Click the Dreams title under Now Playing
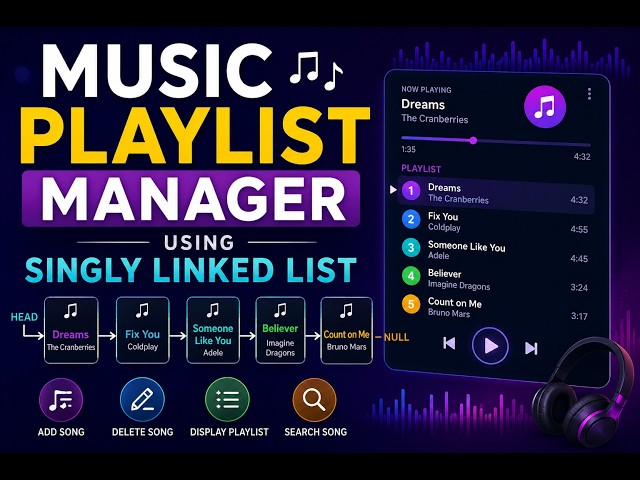Viewport: 640px width, 480px height. tap(423, 104)
